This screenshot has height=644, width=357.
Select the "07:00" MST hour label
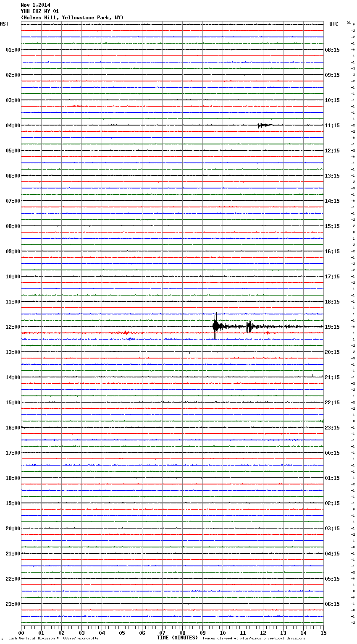[13, 201]
